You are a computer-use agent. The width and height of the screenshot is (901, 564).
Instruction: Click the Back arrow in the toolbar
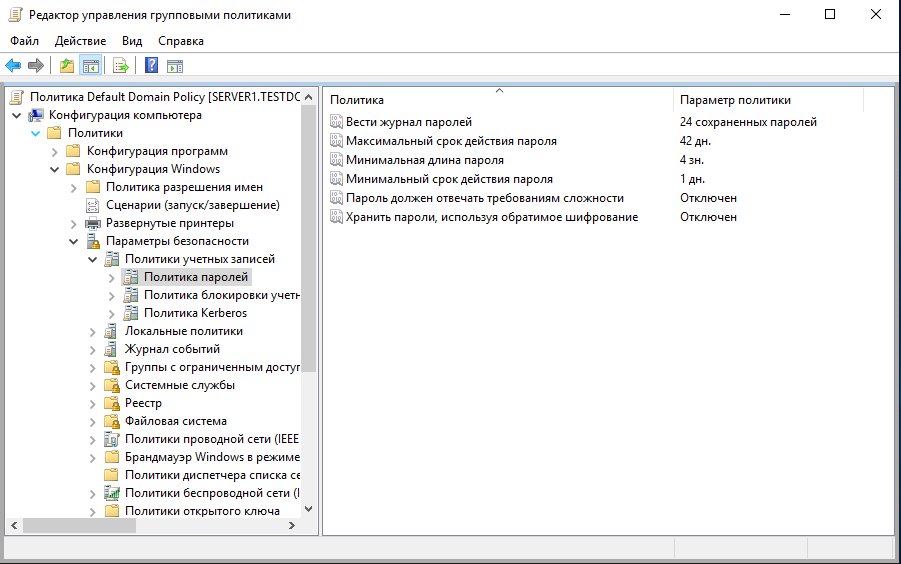click(13, 66)
